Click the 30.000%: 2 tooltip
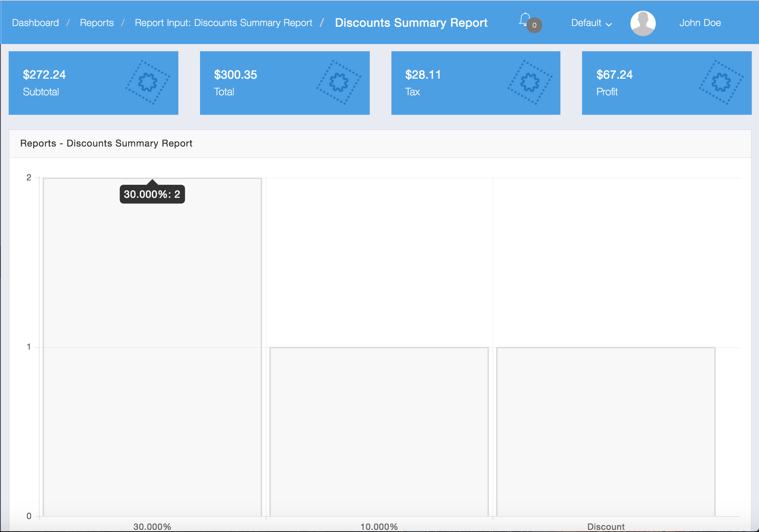This screenshot has width=759, height=532. [x=152, y=194]
